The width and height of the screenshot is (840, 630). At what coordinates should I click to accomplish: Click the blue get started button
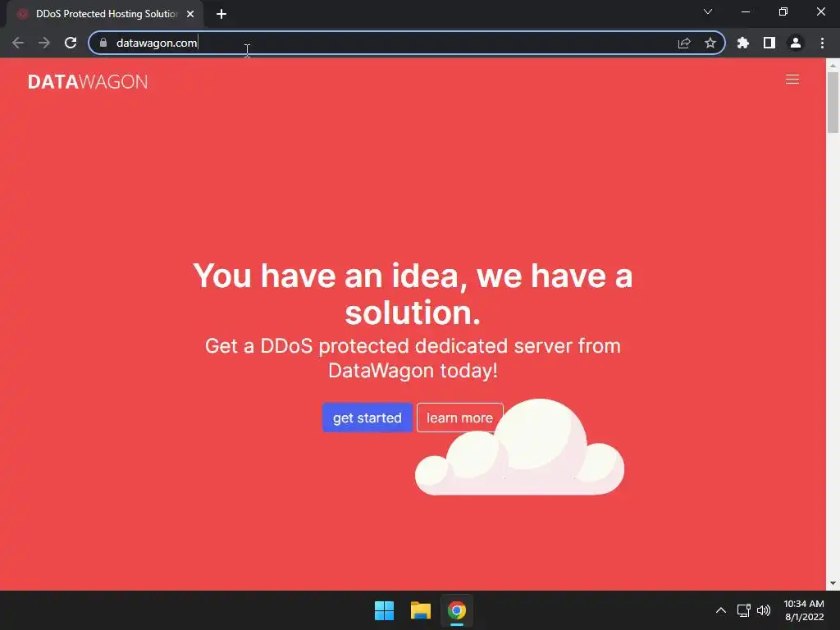pyautogui.click(x=367, y=418)
